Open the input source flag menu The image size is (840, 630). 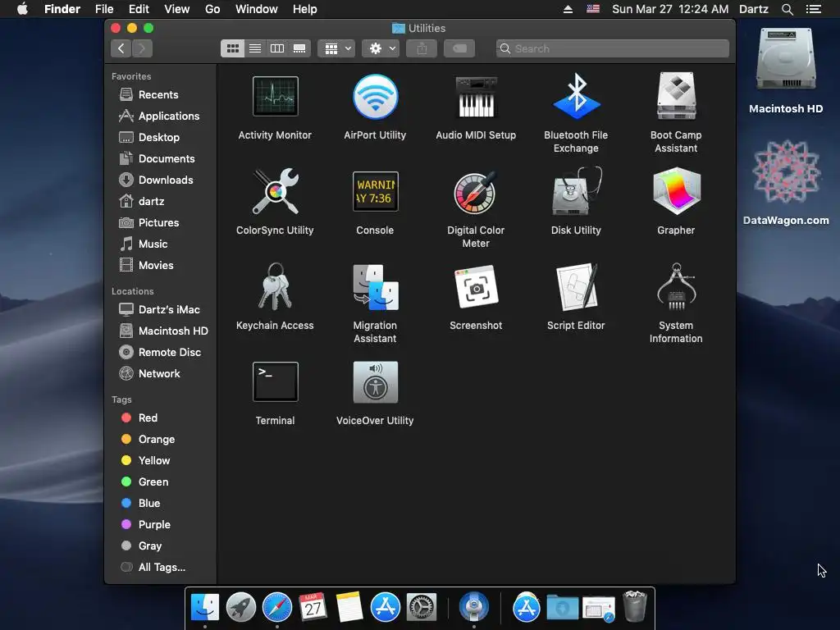592,9
